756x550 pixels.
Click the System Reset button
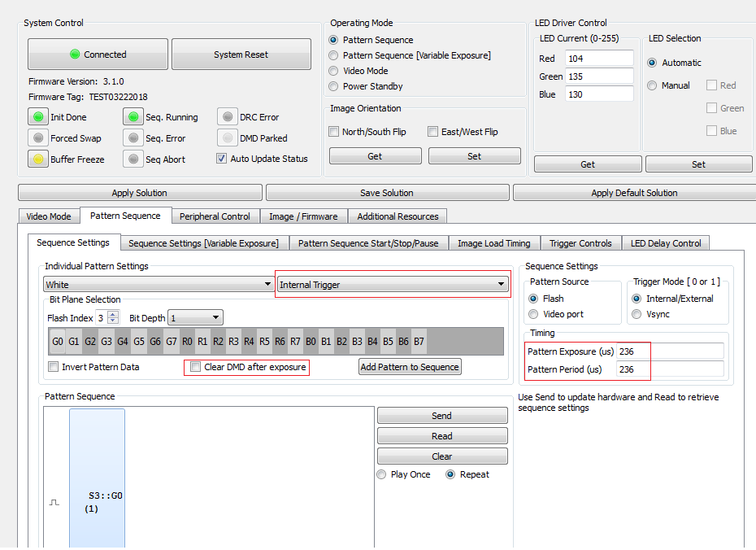click(x=241, y=54)
